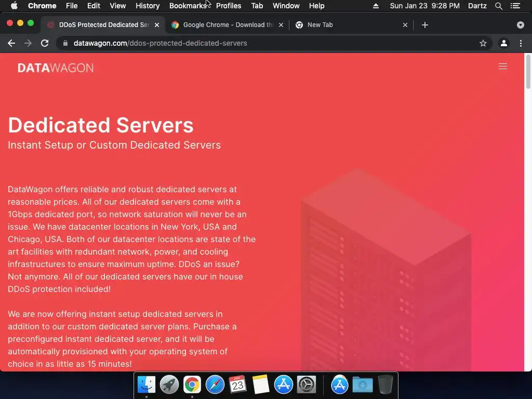Image resolution: width=532 pixels, height=399 pixels.
Task: Close the New Tab tab
Action: point(405,25)
